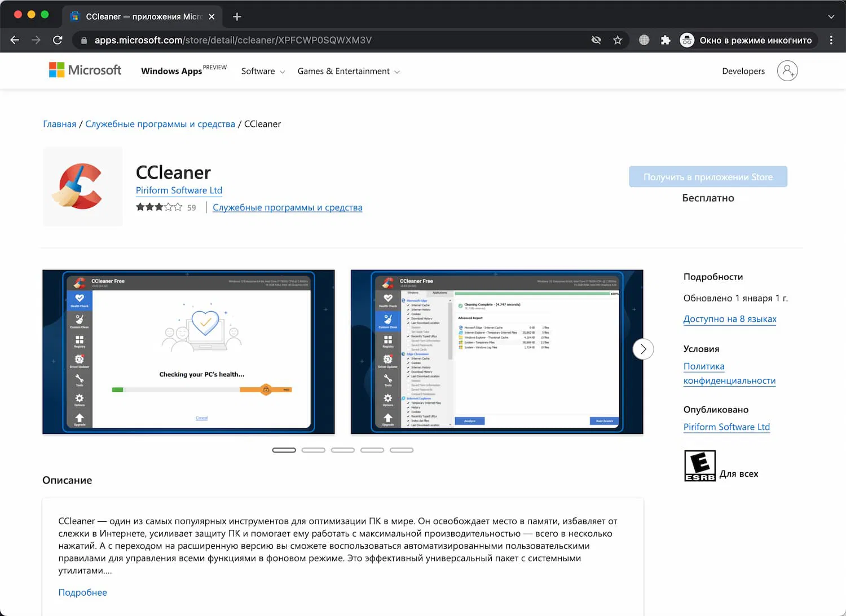Open the Chrome three-dot menu
Screen dimensions: 846x616
coord(831,40)
